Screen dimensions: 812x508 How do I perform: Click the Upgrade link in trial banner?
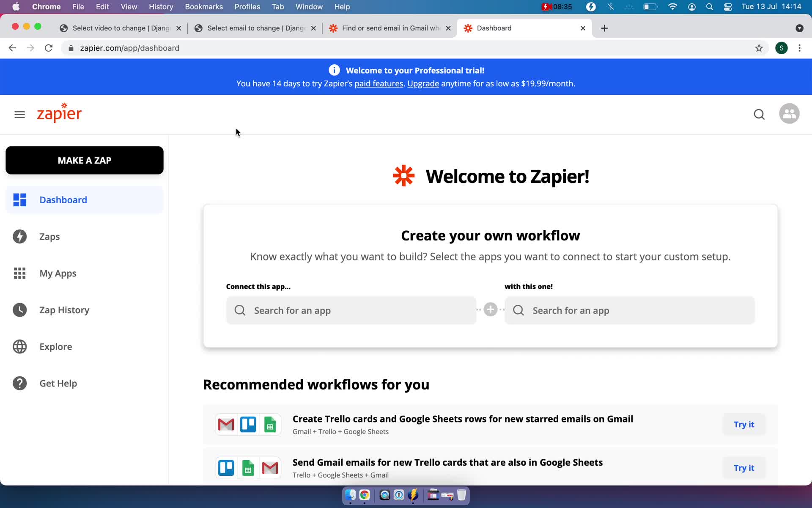tap(423, 83)
